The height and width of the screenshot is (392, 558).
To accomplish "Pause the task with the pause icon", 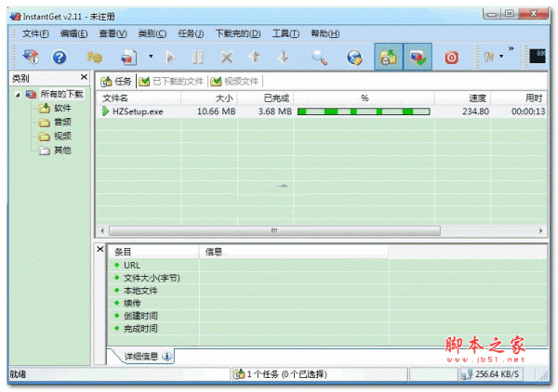I will pyautogui.click(x=197, y=58).
